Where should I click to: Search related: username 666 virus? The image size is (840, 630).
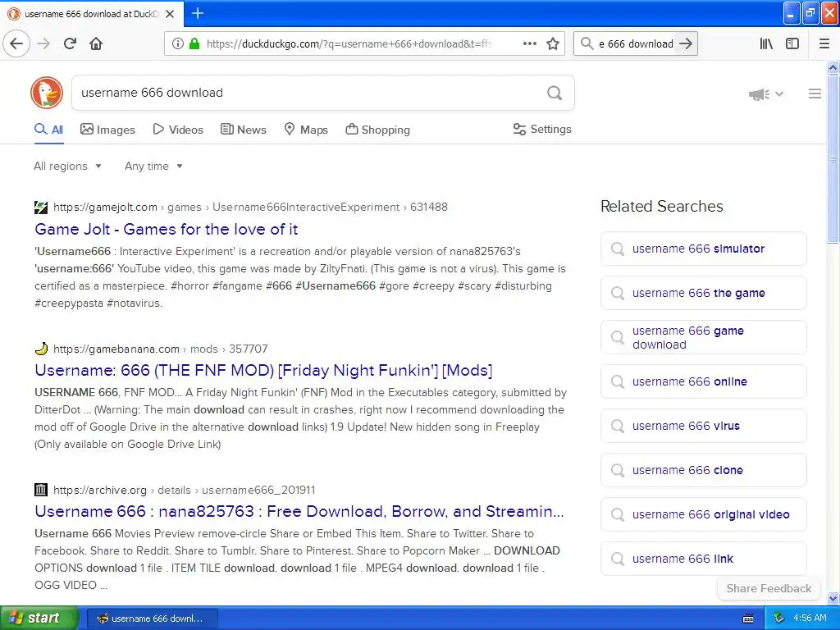[703, 426]
